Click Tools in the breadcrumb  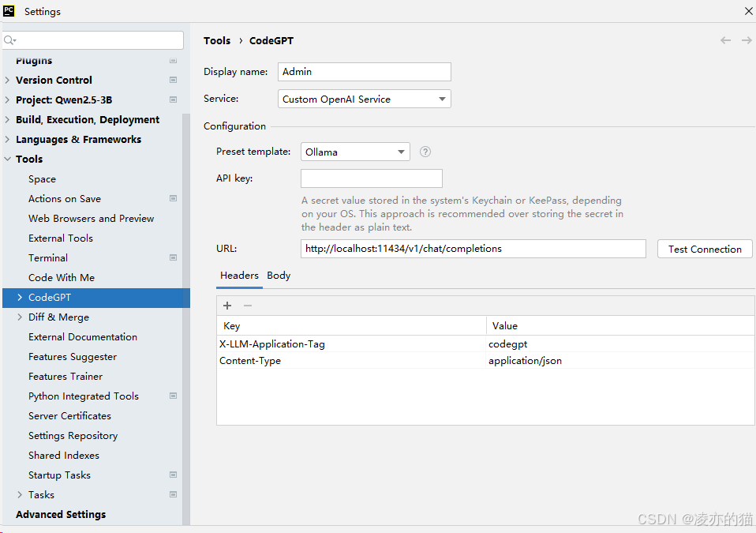217,40
